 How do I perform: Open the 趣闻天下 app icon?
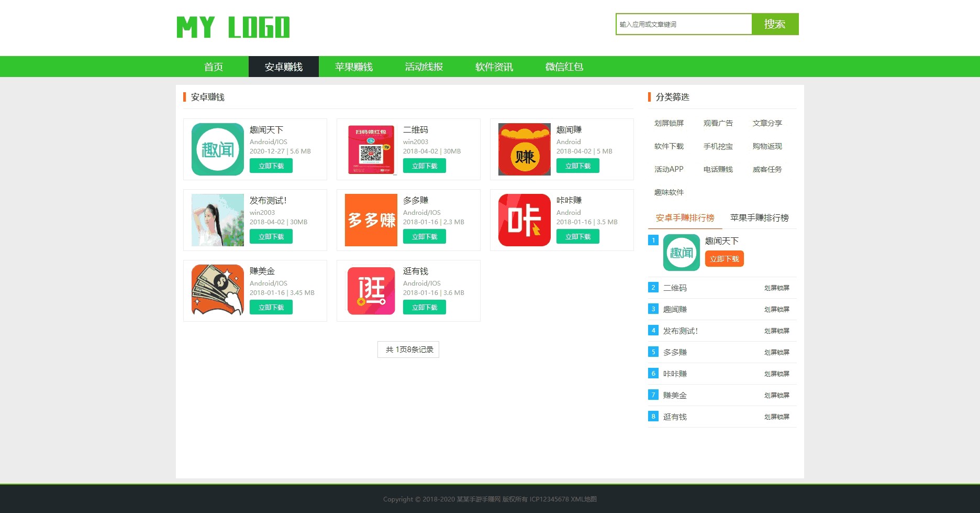pyautogui.click(x=216, y=149)
